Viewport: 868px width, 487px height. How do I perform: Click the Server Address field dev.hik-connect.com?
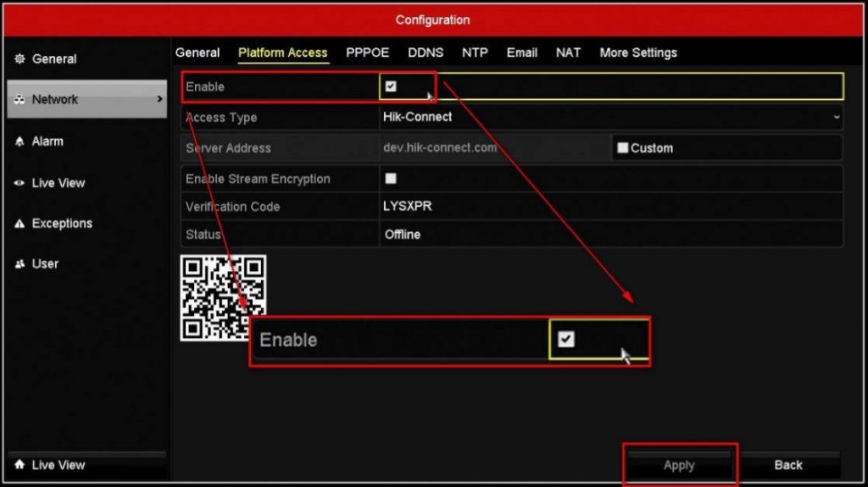tap(495, 147)
